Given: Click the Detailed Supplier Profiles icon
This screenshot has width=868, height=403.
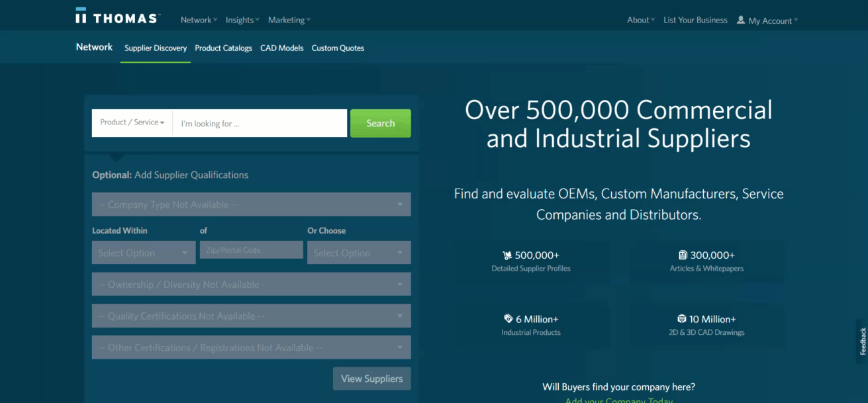Looking at the screenshot, I should point(507,255).
